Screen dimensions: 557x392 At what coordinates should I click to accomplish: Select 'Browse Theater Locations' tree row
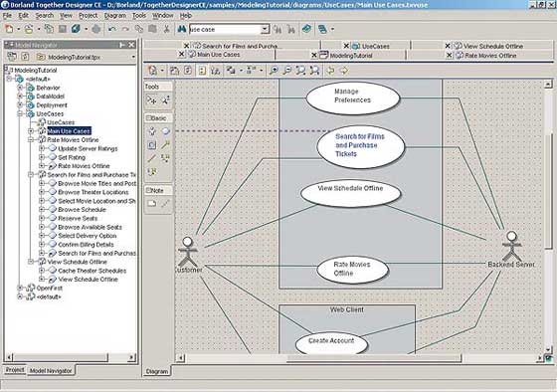(93, 192)
